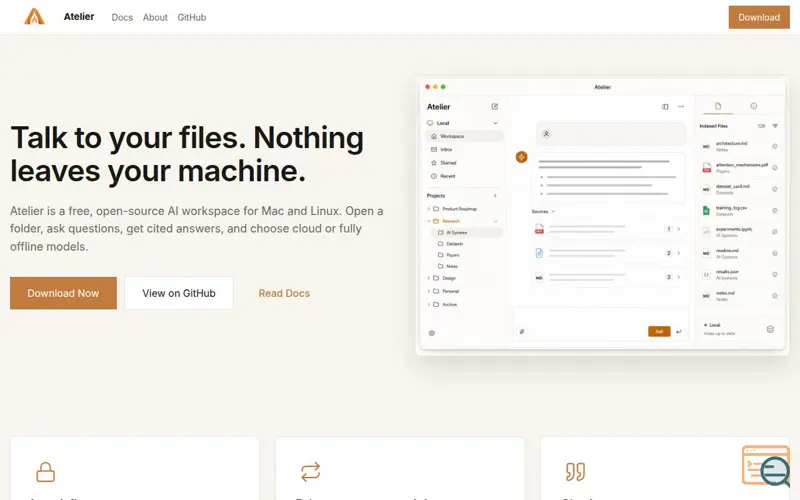The height and width of the screenshot is (500, 800).
Task: Open readme.md in indexed files
Action: (740, 254)
